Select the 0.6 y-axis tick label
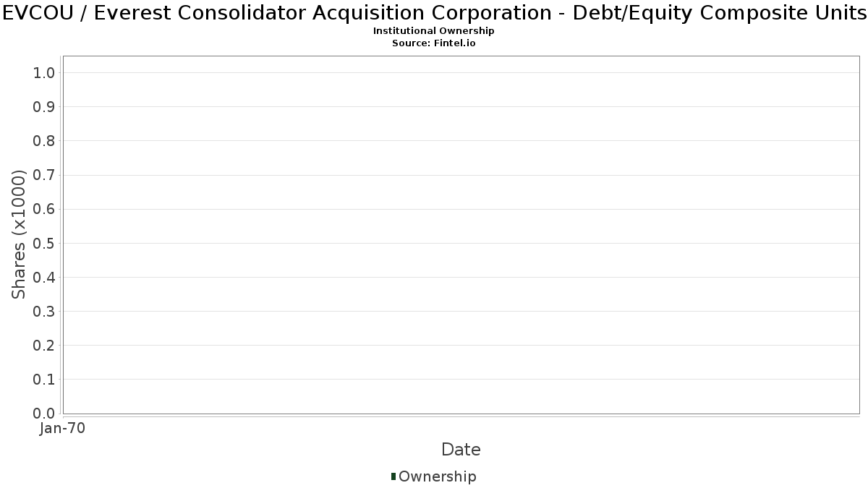 click(45, 210)
